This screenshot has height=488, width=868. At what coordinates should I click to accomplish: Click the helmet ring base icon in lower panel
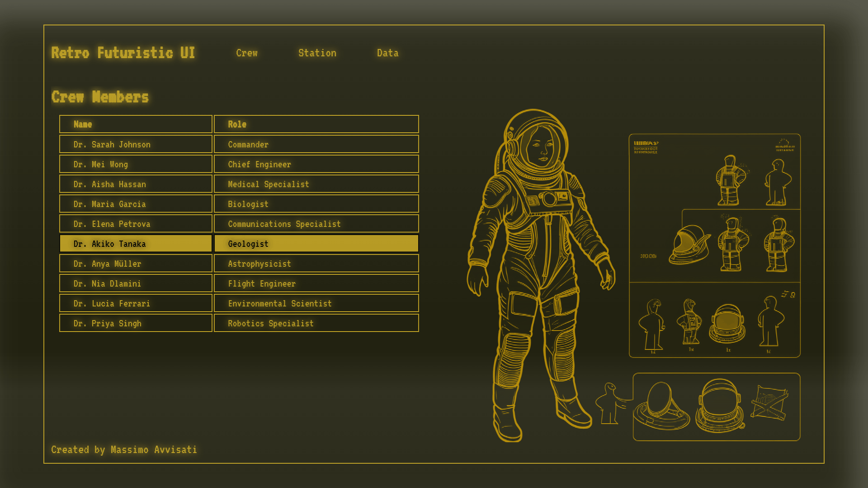click(x=661, y=405)
